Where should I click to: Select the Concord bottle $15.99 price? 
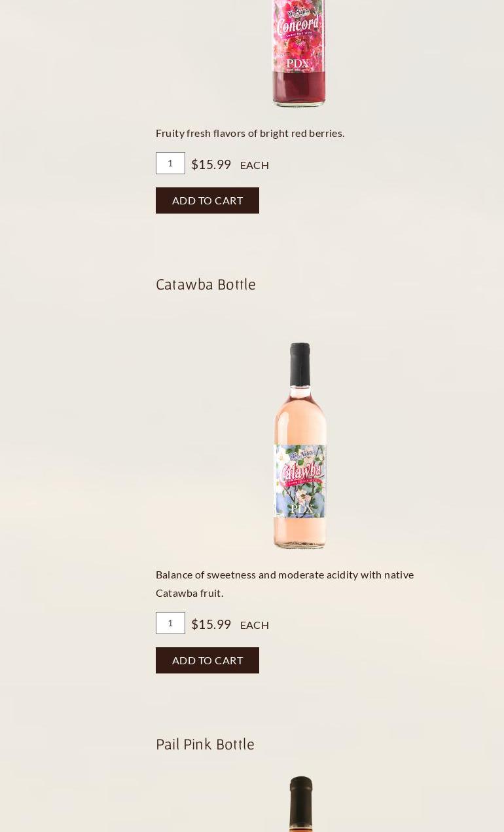(211, 164)
